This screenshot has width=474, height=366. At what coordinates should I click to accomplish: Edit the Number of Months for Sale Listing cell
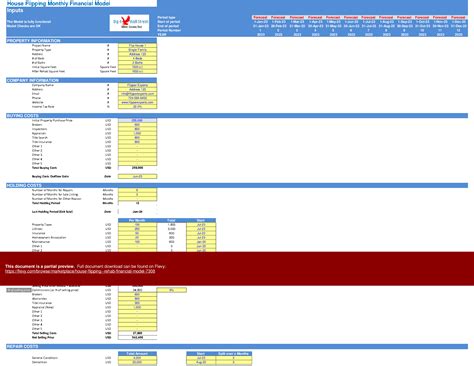tap(137, 194)
